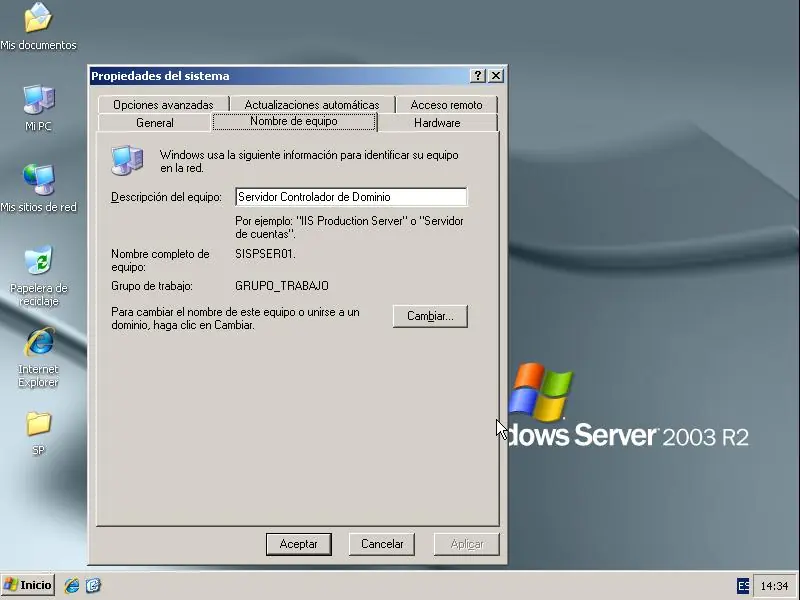Click the help question mark button
This screenshot has width=800, height=600.
[x=477, y=76]
